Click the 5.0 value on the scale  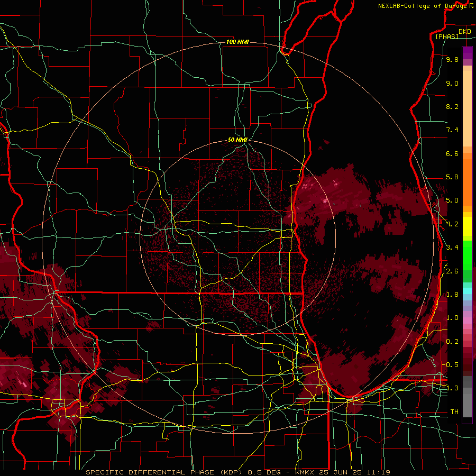[x=452, y=200]
